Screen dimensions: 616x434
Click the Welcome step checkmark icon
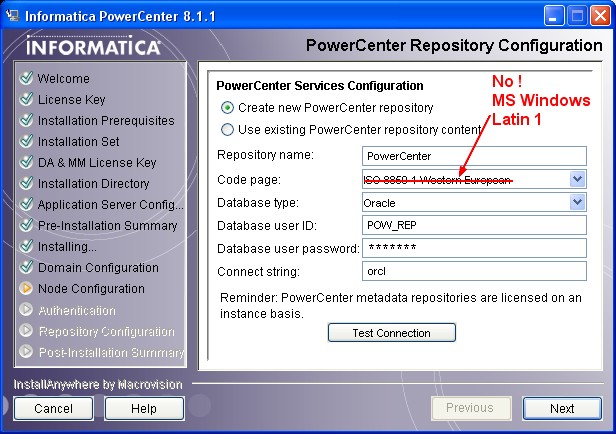click(26, 78)
